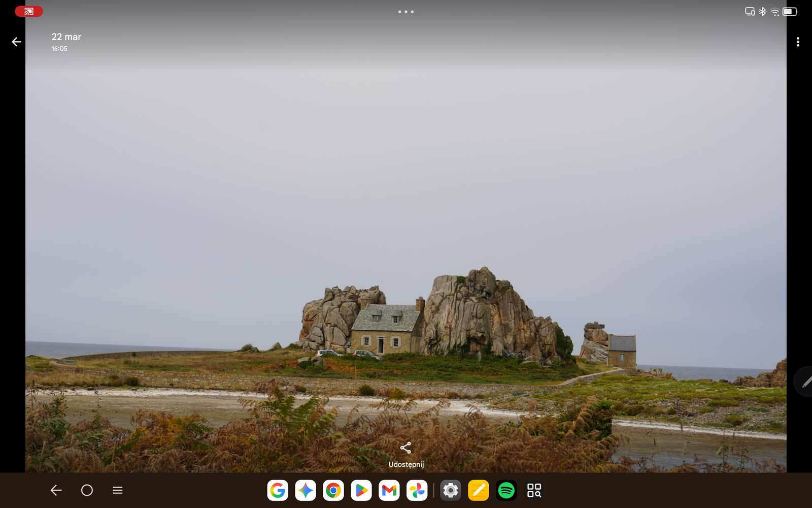Launch Chrome from the taskbar
This screenshot has height=508, width=812.
coord(333,490)
